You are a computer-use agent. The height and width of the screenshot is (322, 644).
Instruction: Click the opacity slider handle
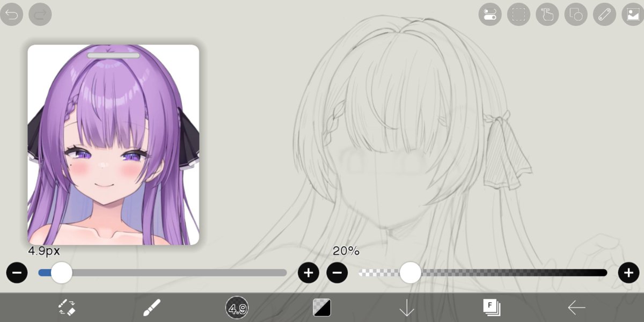click(x=411, y=273)
